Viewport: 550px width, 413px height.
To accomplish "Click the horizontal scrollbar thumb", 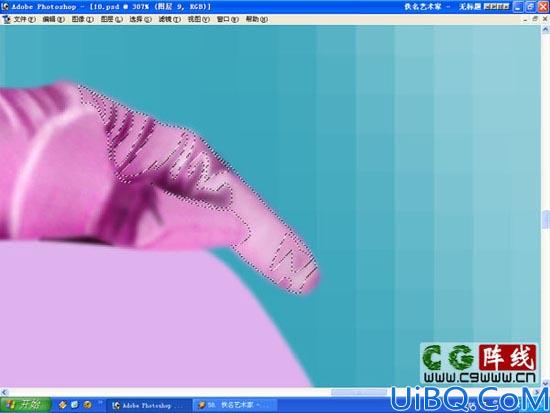I will pyautogui.click(x=359, y=392).
